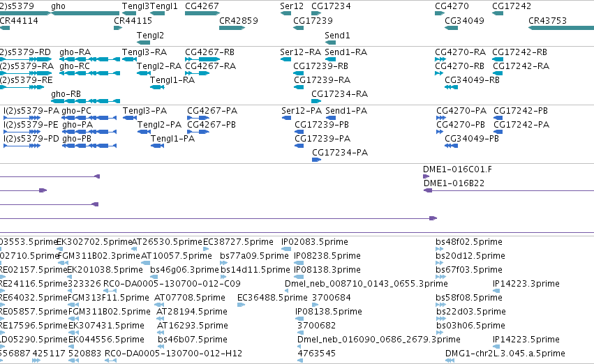
Task: Click the EK302702.5prime EST label
Action: coord(94,241)
